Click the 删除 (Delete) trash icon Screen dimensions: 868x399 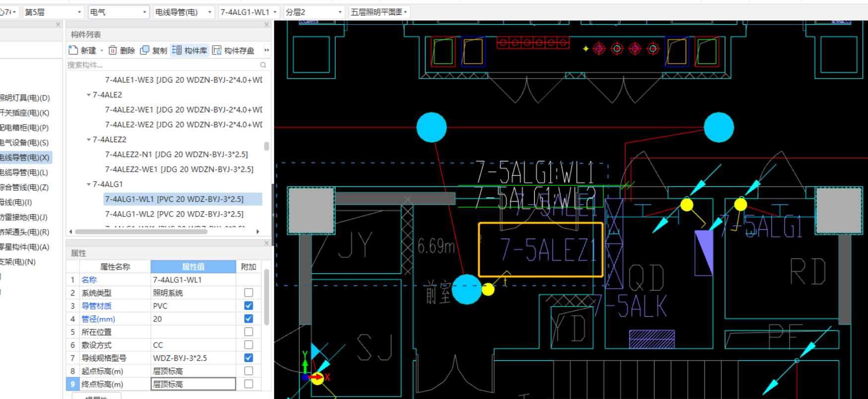click(113, 50)
